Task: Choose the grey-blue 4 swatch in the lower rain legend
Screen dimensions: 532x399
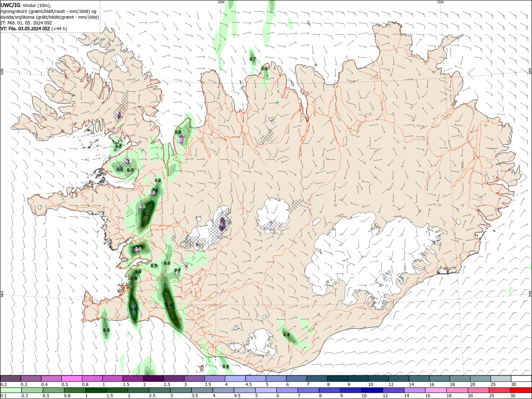Action: (223, 390)
